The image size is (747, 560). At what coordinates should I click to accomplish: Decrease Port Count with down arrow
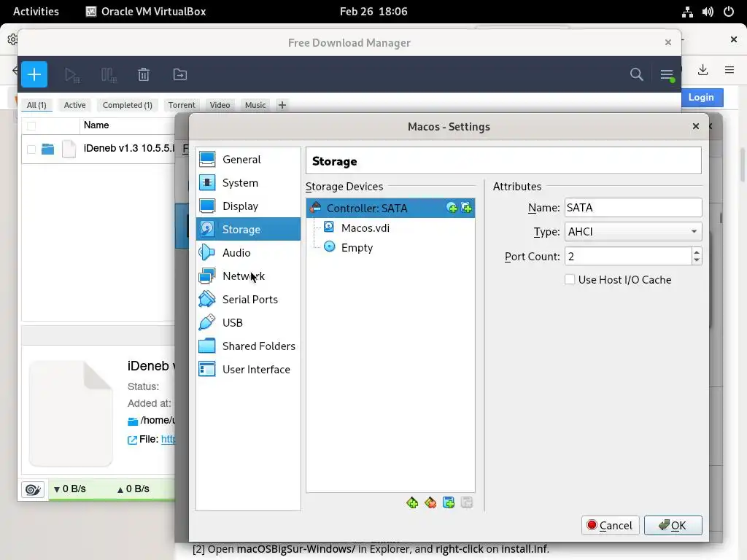pyautogui.click(x=697, y=260)
